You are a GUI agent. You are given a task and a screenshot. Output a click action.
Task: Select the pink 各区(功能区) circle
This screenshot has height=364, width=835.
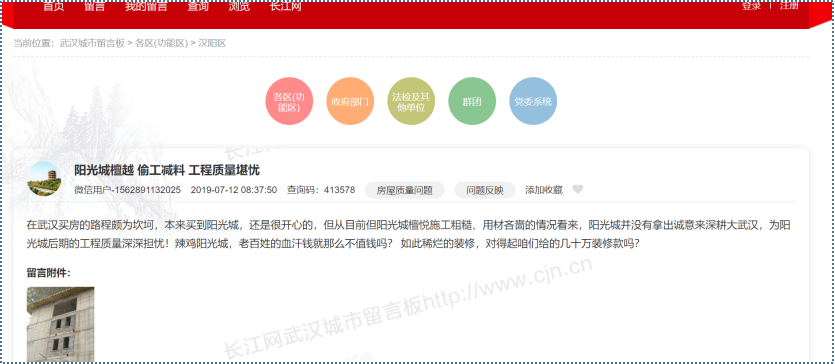289,101
